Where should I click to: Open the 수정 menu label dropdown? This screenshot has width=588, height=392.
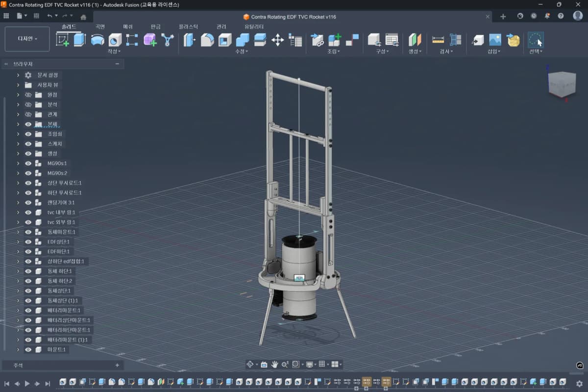click(242, 51)
